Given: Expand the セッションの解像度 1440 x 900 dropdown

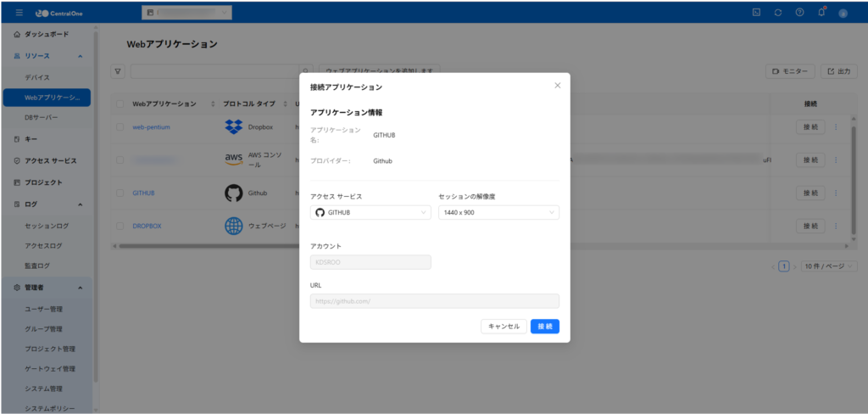Looking at the screenshot, I should pos(498,212).
